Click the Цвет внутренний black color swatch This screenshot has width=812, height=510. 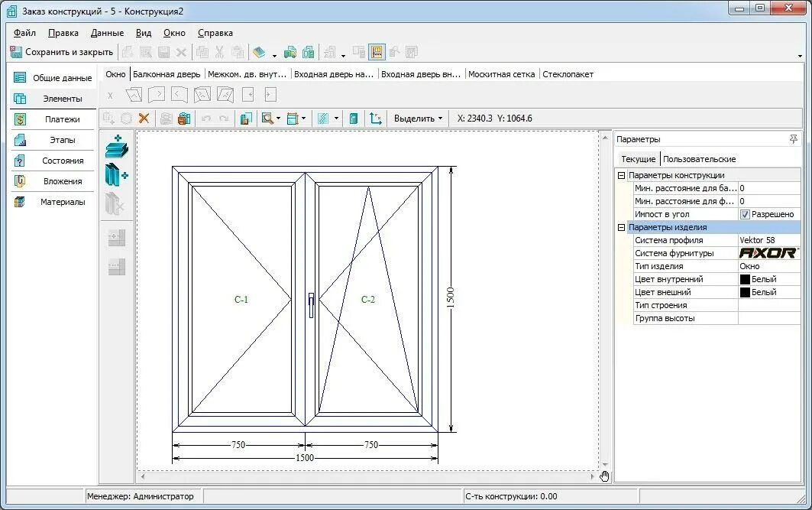(x=745, y=279)
